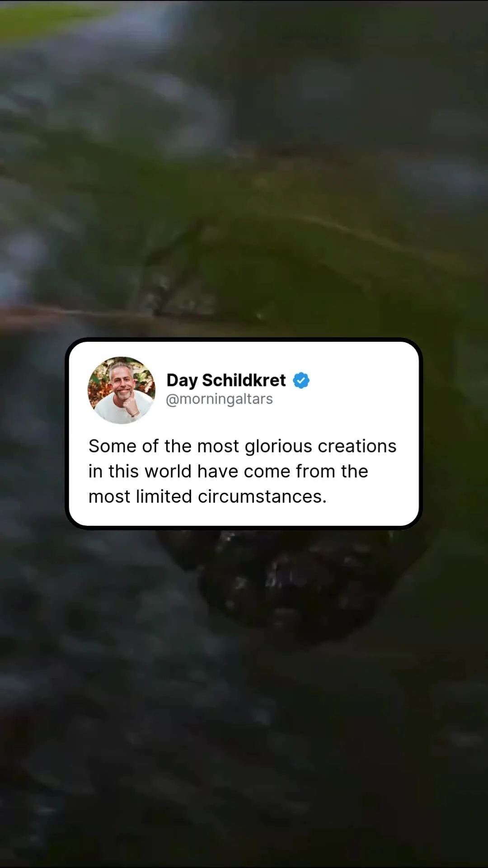Open the @morningaltars handle
This screenshot has width=488, height=868.
pyautogui.click(x=219, y=399)
